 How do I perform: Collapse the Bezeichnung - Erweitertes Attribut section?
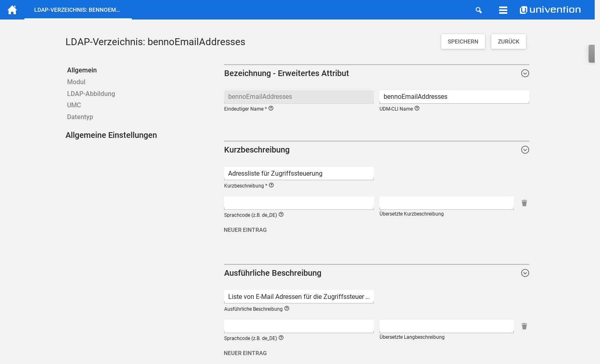pos(525,73)
